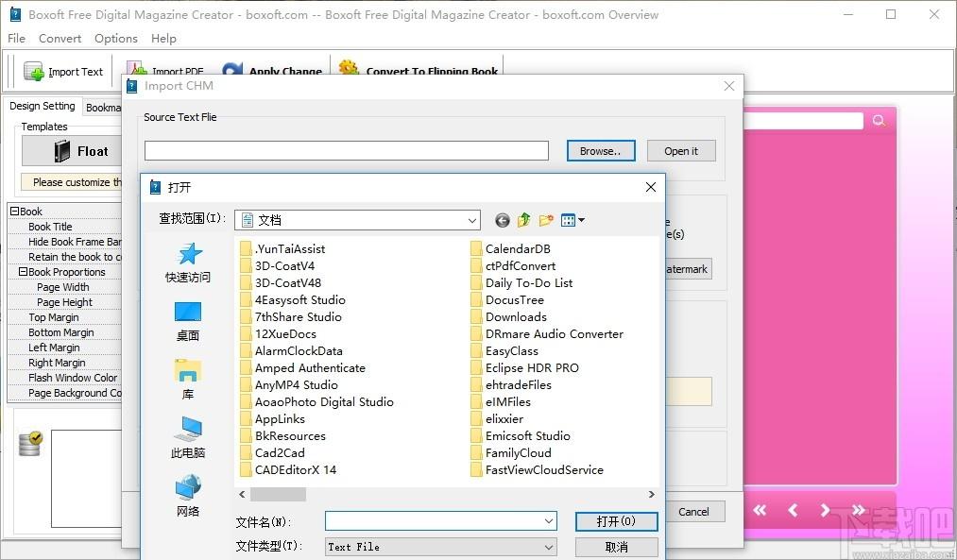Click the Float template button
Image resolution: width=957 pixels, height=560 pixels.
72,151
